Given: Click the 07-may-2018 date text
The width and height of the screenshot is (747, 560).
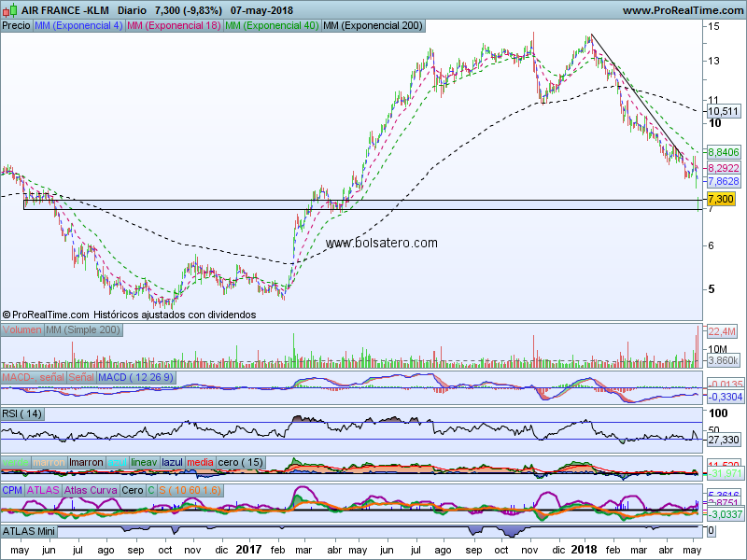Looking at the screenshot, I should 261,10.
